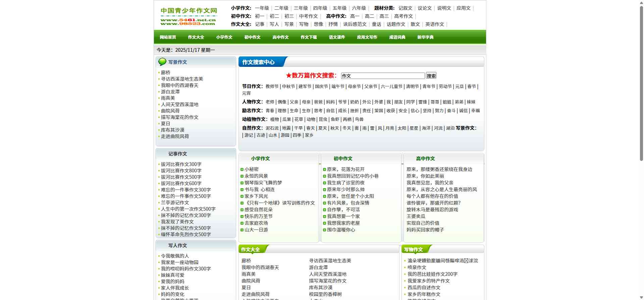
Task: Click the green bullet icon beside 围巾温暖你心
Action: coord(324,230)
